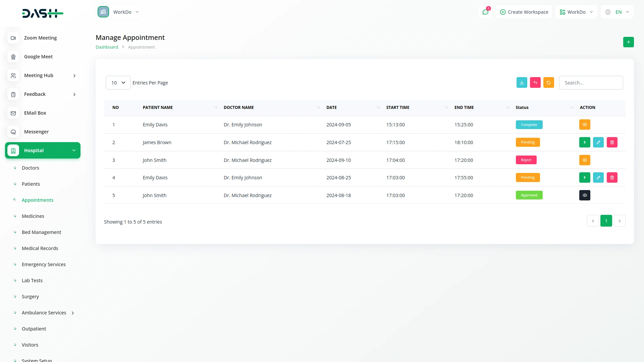Open the entries per page dropdown

[118, 83]
